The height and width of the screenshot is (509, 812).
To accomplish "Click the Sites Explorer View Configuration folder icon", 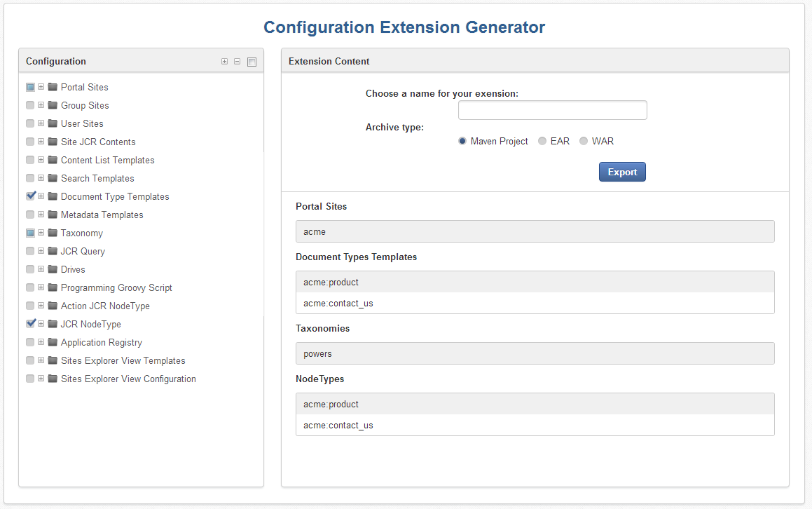I will [53, 379].
